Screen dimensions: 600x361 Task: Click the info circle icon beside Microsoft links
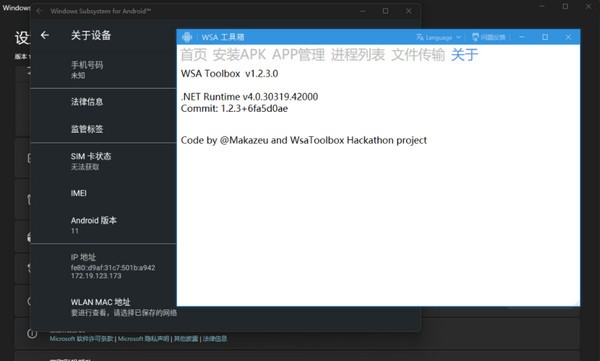[32, 333]
